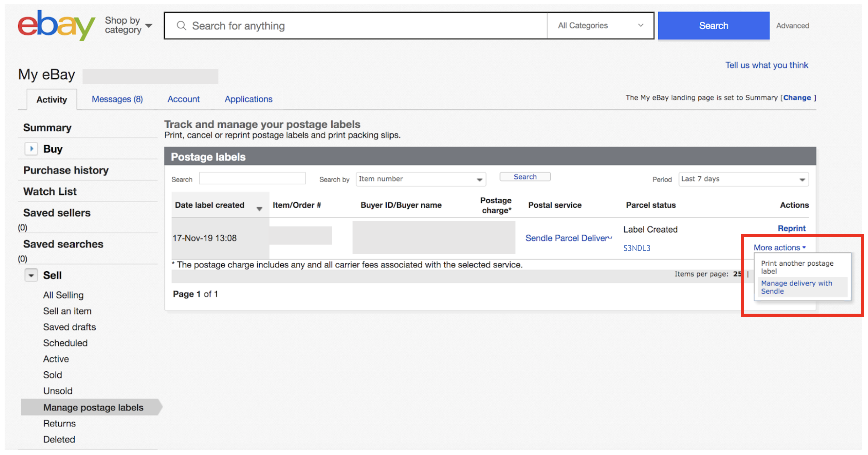868x455 pixels.
Task: Open the Search by Item number dropdown
Action: pos(421,179)
